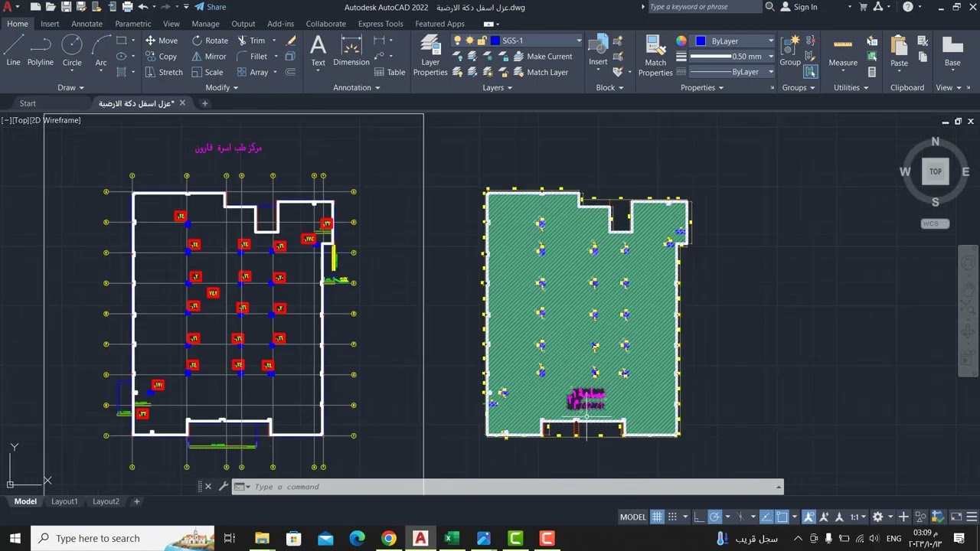The height and width of the screenshot is (551, 980).
Task: Open the Parametric ribbon tab
Action: click(133, 24)
